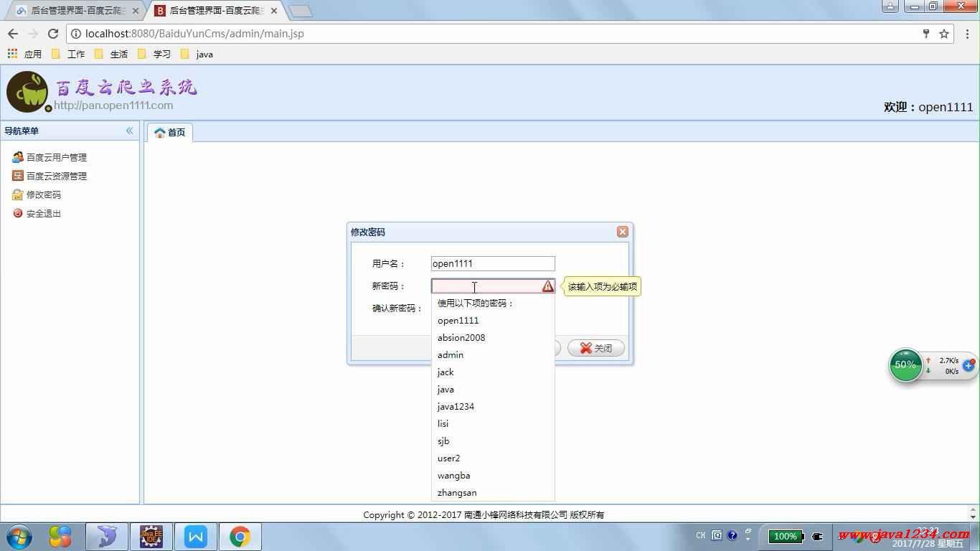Click the browser back arrow

13,34
